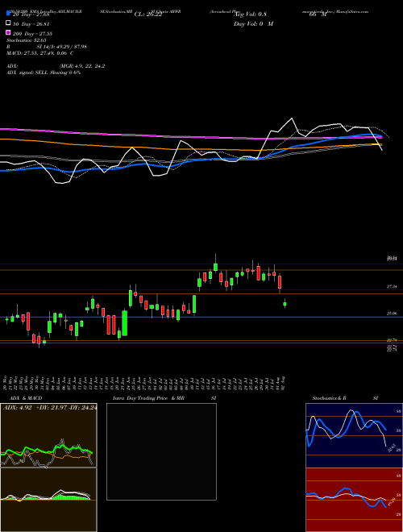This screenshot has height=532, width=403.
Task: Click the '20 May' first date label
Action: point(5,383)
